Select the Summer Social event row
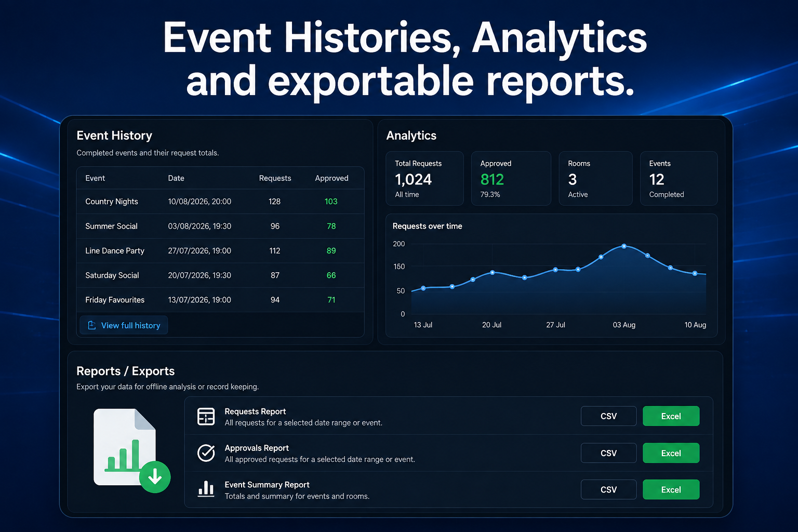798x532 pixels. click(220, 226)
